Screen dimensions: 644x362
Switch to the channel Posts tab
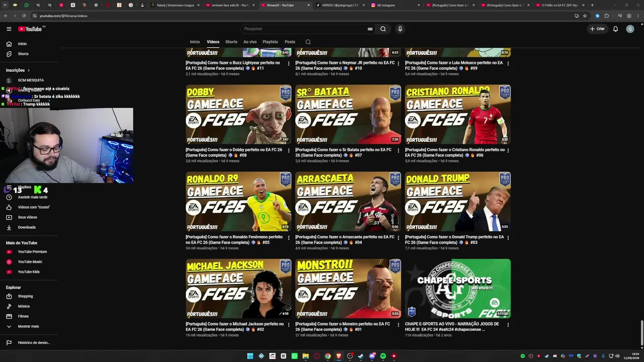pyautogui.click(x=290, y=42)
